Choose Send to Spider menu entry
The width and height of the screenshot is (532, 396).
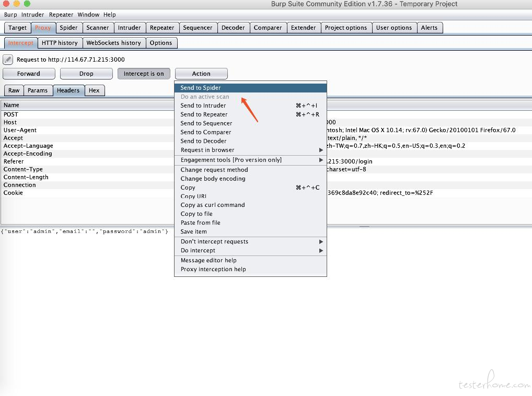tap(250, 88)
